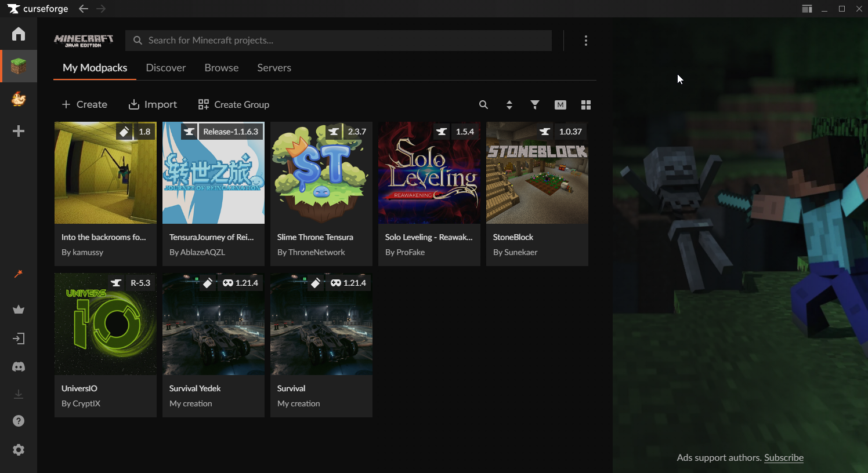Click the '1.8' version badge
The height and width of the screenshot is (473, 868).
pyautogui.click(x=144, y=132)
